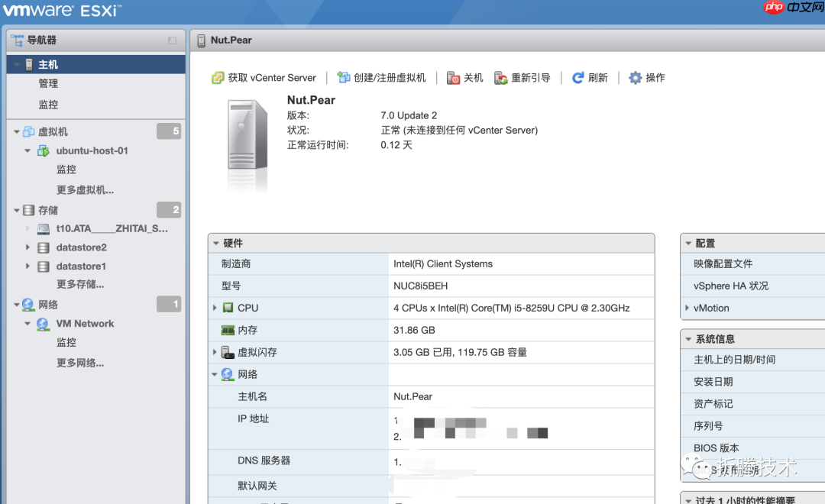The width and height of the screenshot is (825, 504).
Task: Select 管理 in the navigator
Action: [49, 83]
